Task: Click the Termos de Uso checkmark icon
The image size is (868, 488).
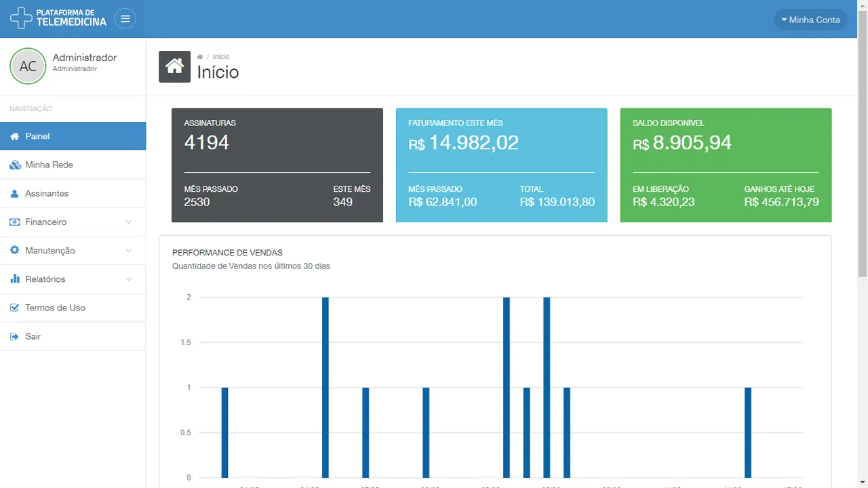Action: click(x=15, y=308)
